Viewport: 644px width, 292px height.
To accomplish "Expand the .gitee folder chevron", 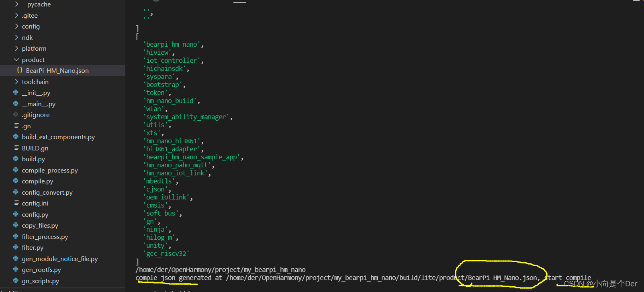I will coord(16,15).
